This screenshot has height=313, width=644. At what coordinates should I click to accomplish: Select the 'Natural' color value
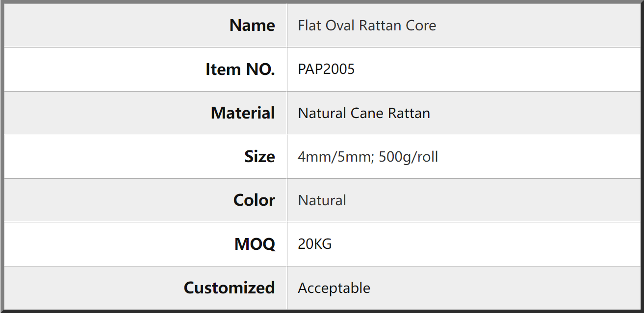pos(322,200)
